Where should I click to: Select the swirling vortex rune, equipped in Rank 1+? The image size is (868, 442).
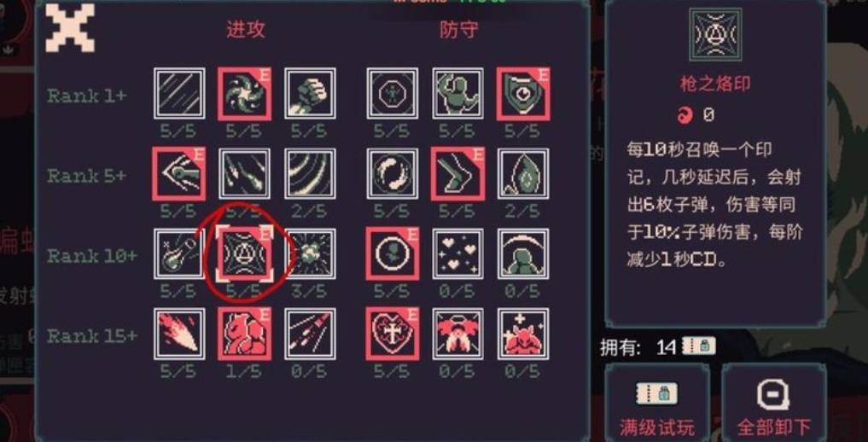[244, 94]
